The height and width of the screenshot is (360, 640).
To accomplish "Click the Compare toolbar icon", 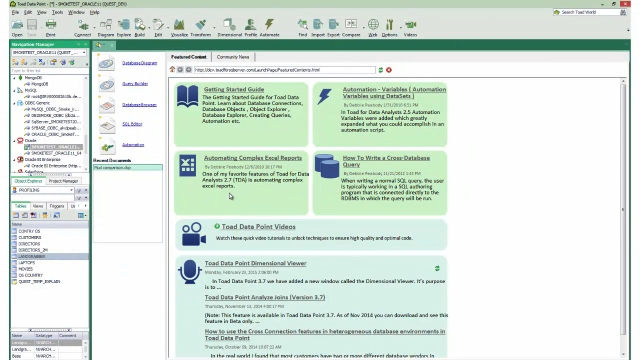I will 351,24.
